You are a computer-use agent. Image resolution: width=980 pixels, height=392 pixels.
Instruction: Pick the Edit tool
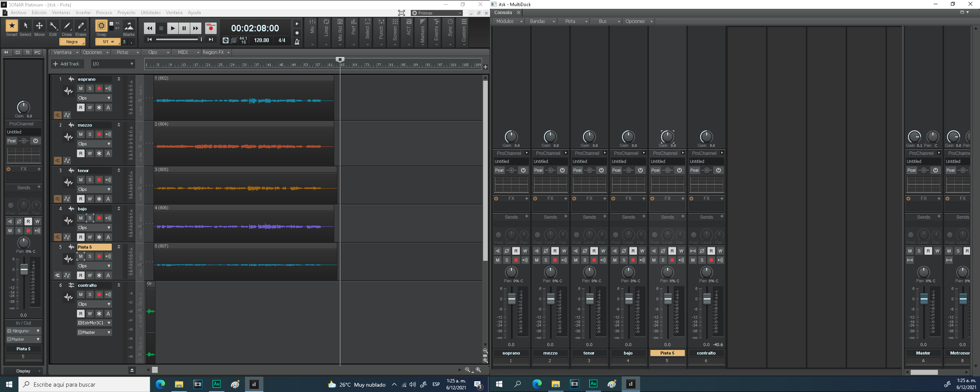coord(53,26)
